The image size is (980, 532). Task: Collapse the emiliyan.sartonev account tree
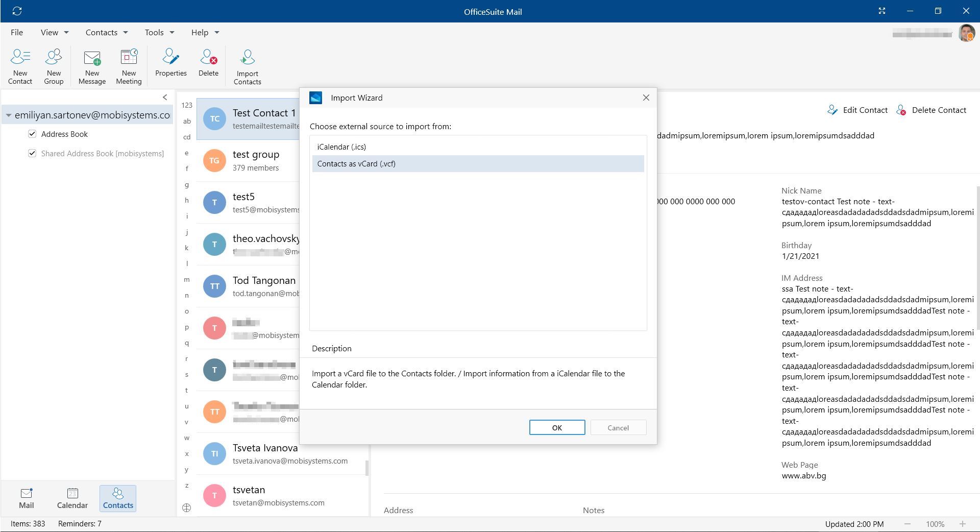9,115
